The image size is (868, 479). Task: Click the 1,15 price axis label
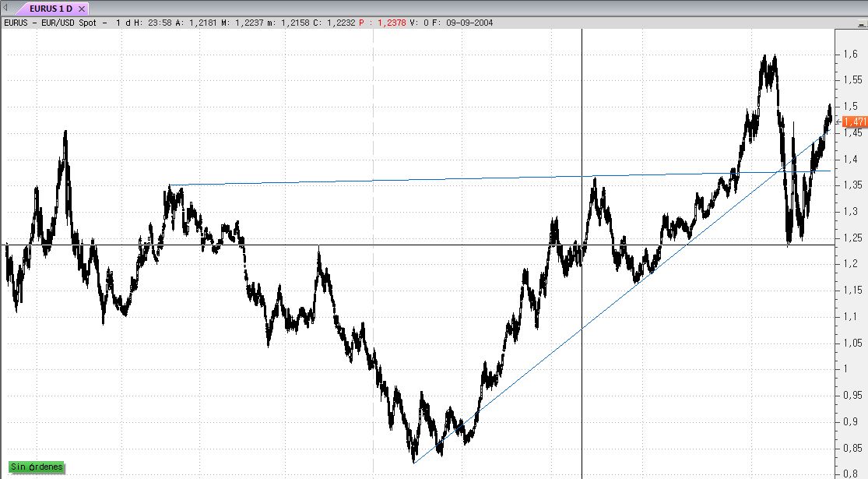(x=852, y=291)
